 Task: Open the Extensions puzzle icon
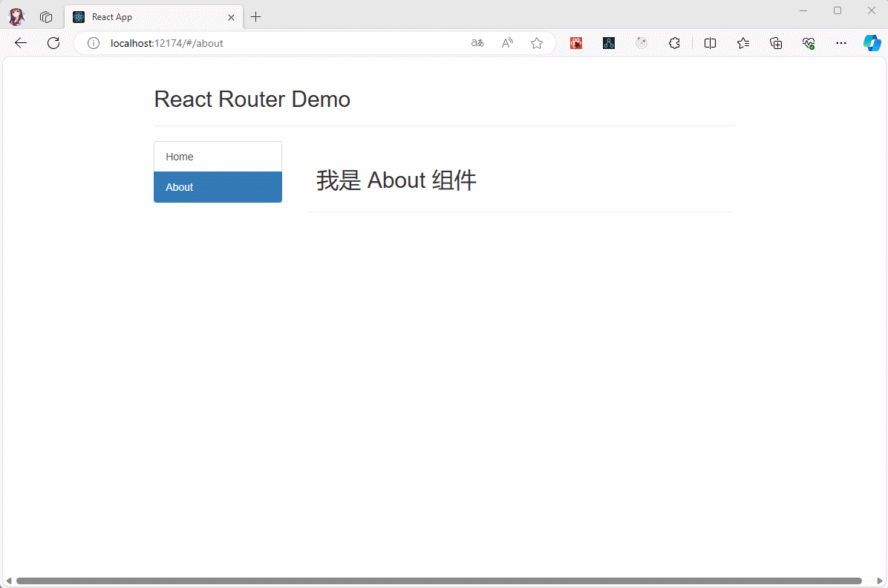click(674, 43)
